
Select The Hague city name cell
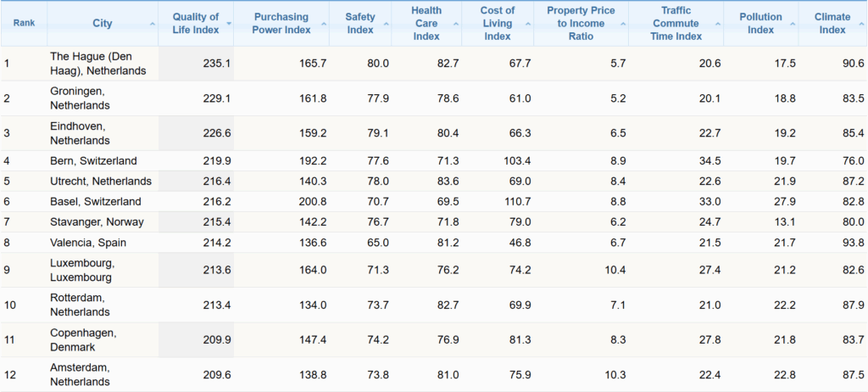[x=97, y=64]
